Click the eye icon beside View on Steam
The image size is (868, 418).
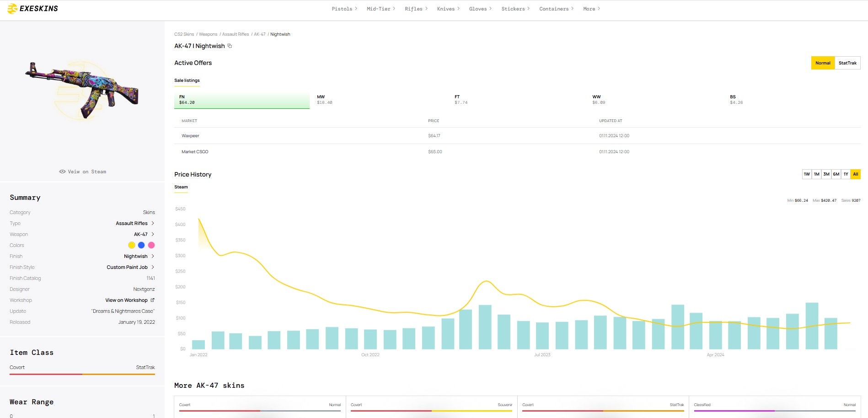[62, 171]
